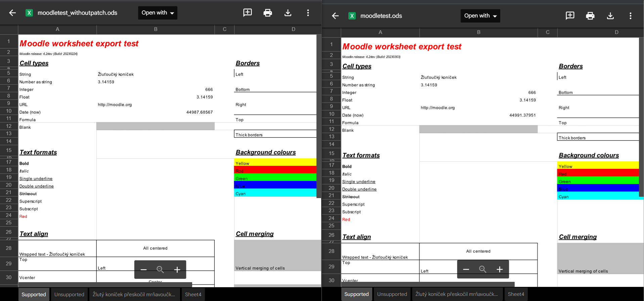Click Blue background cell in left sheet

[275, 185]
